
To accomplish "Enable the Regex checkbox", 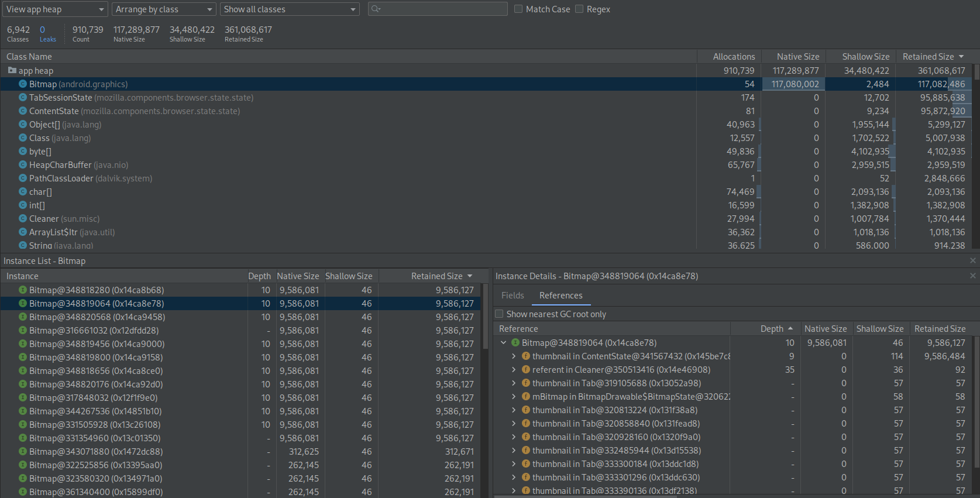I will pos(579,9).
